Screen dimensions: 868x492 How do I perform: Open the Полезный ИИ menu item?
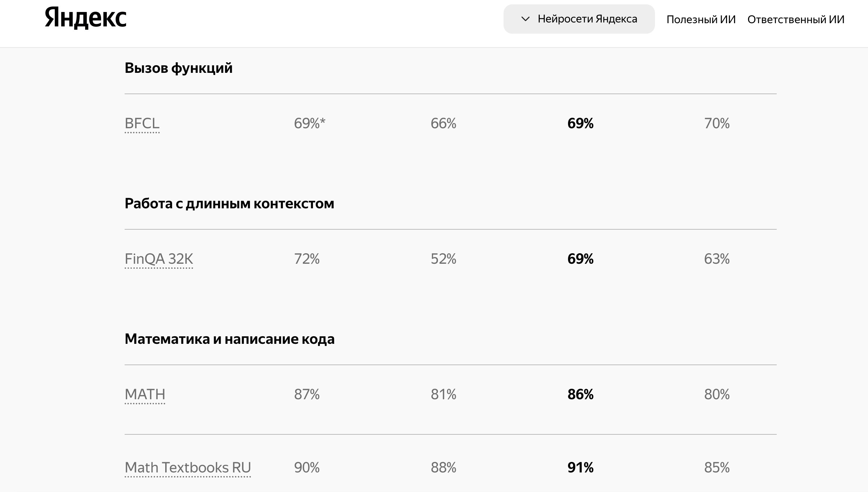[701, 19]
